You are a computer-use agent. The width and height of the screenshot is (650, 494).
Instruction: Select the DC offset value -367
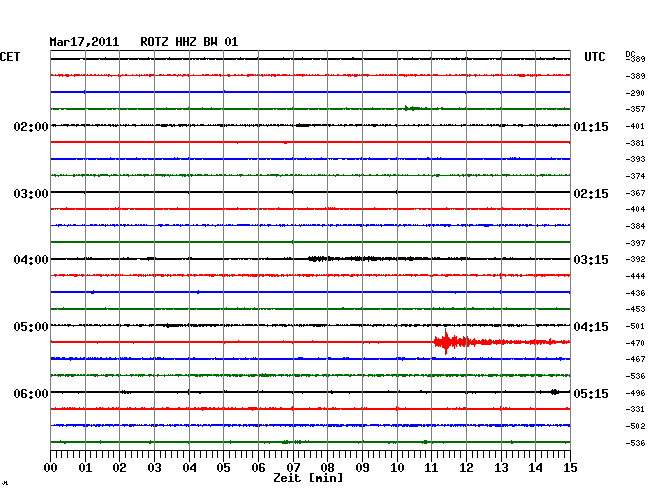point(635,193)
